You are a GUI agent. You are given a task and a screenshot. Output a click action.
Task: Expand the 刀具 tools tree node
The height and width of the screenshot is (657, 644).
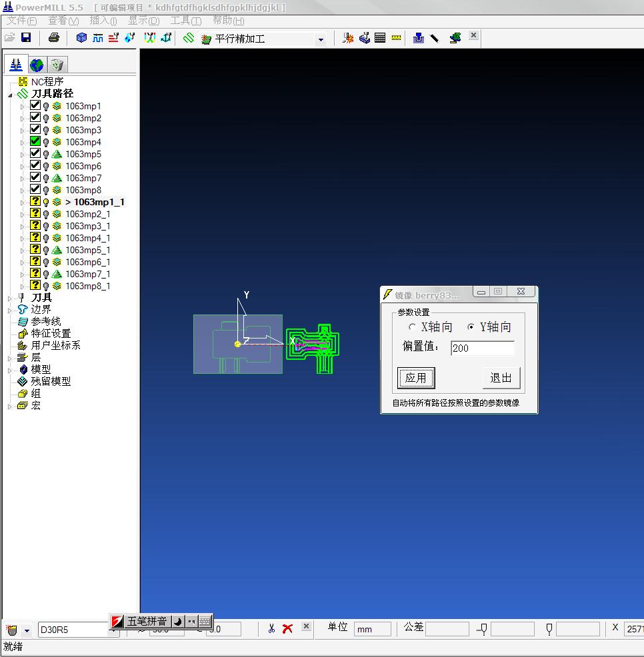9,299
